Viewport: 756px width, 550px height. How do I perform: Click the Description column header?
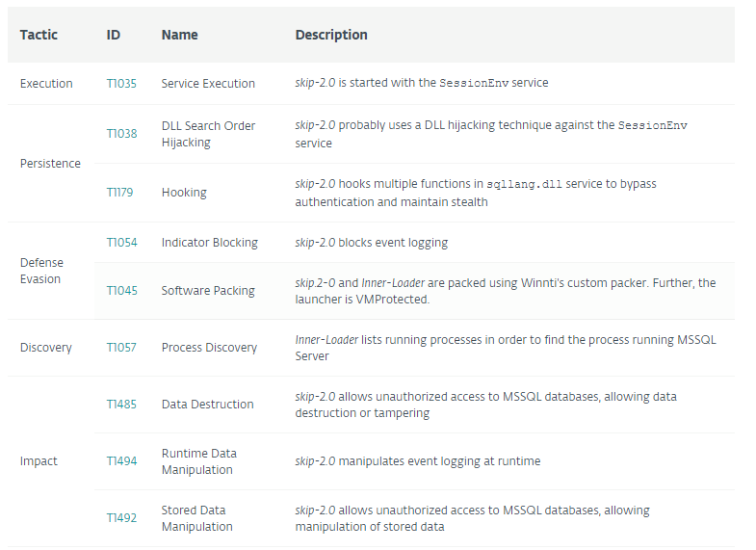(331, 35)
